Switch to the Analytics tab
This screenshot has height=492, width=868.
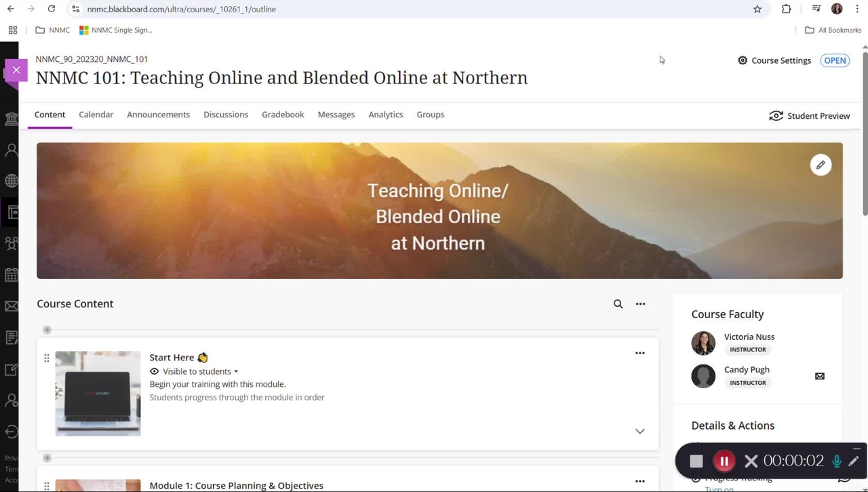pos(386,115)
